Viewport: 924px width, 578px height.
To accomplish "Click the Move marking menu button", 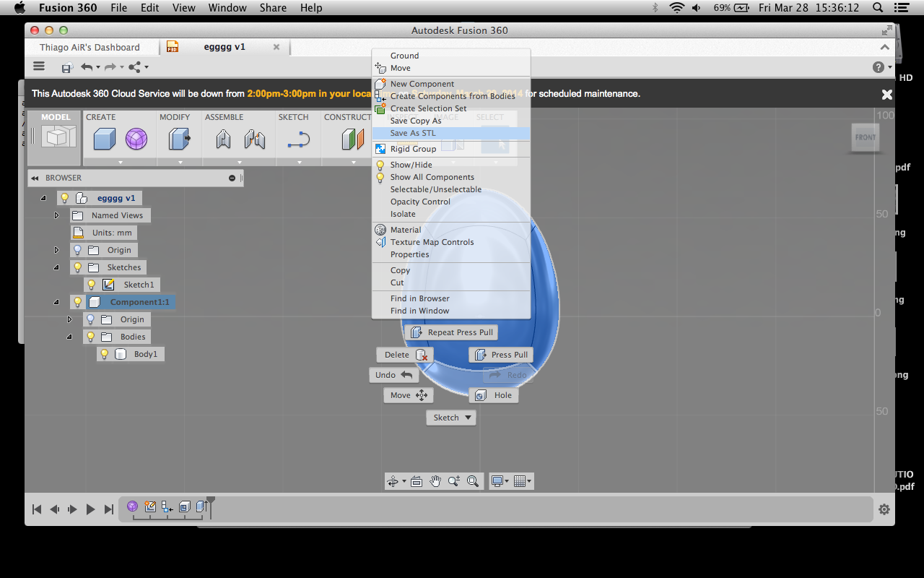I will (409, 395).
